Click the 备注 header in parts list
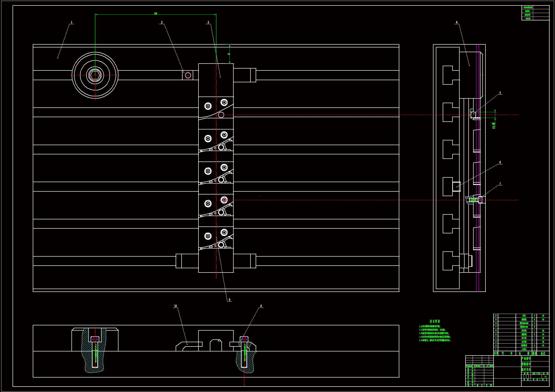 coord(543,353)
